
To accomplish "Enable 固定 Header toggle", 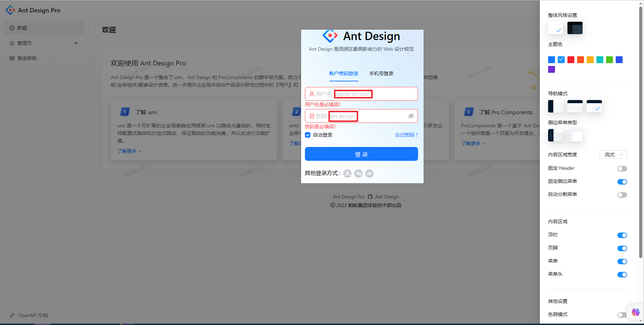I will pyautogui.click(x=622, y=168).
